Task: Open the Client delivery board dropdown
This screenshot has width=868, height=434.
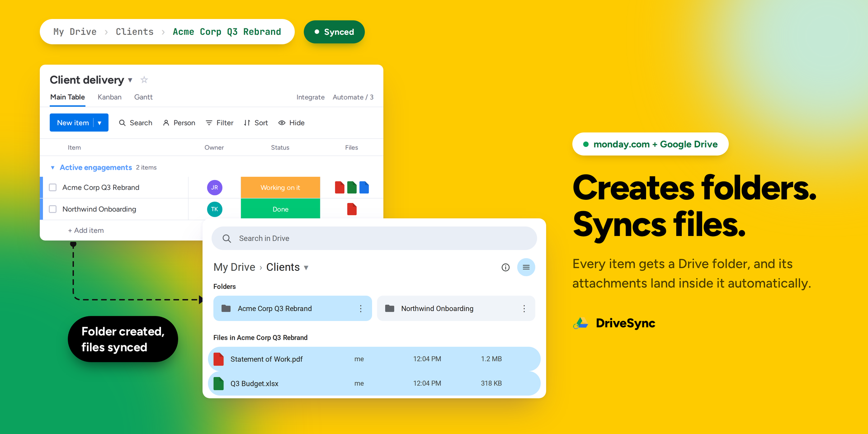Action: [130, 80]
